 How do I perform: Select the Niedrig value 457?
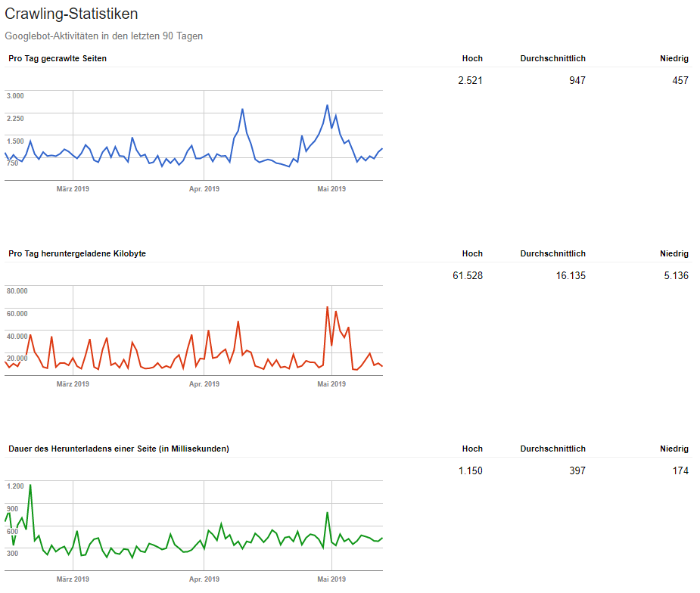pyautogui.click(x=680, y=80)
